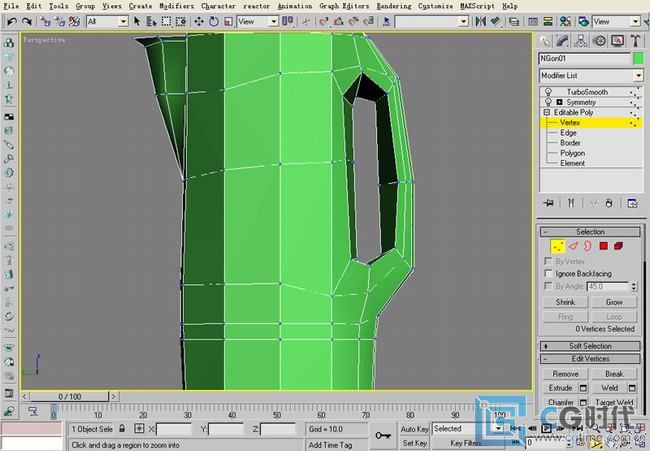Activate the Select and Uniform Scale tool
Viewport: 650px width, 451px height.
pos(228,21)
